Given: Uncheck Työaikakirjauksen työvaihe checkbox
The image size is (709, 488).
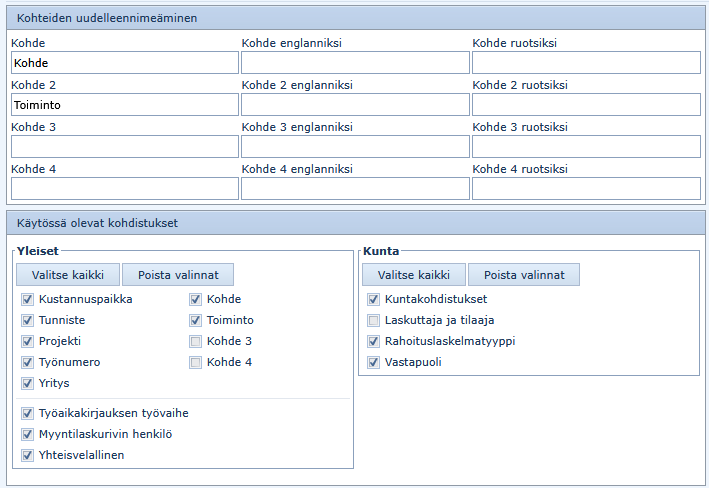Looking at the screenshot, I should (x=28, y=413).
